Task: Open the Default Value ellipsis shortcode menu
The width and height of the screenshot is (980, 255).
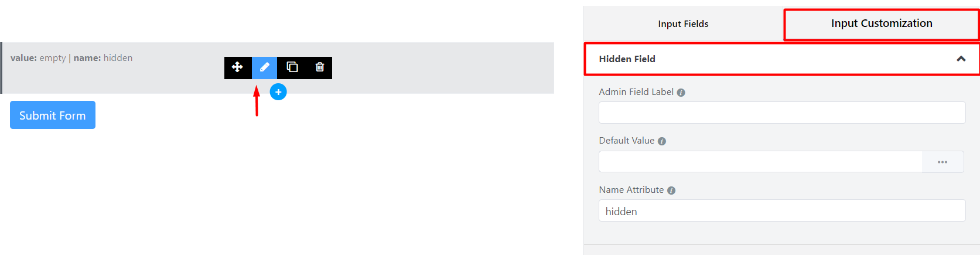Action: tap(943, 162)
